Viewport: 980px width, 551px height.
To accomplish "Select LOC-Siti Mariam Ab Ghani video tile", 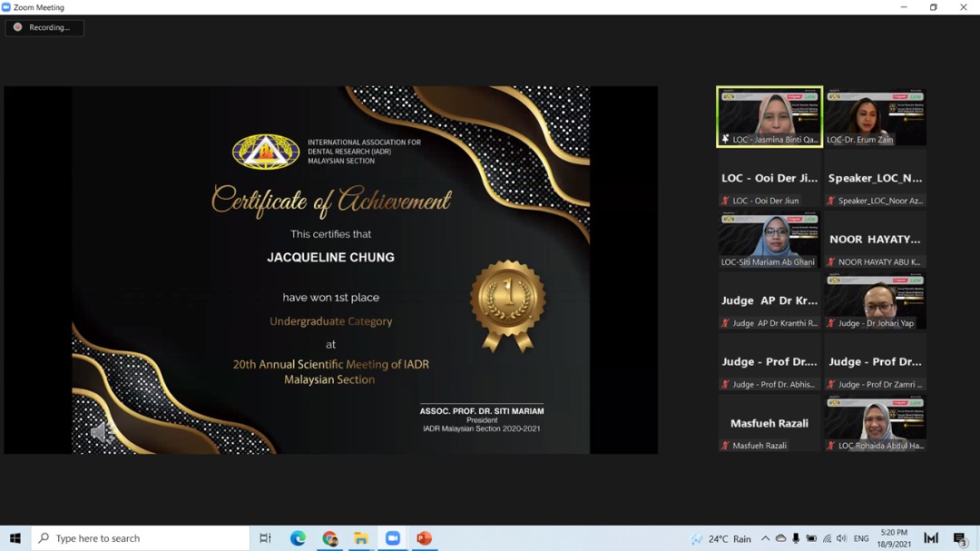I will [769, 240].
